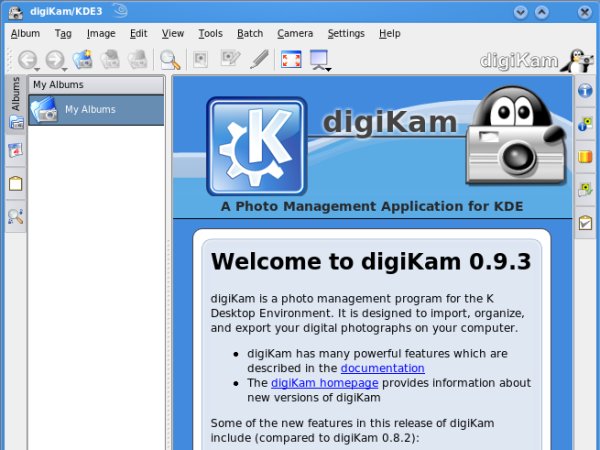
Task: Open the Back button history dropdown arrow
Action: 37,69
